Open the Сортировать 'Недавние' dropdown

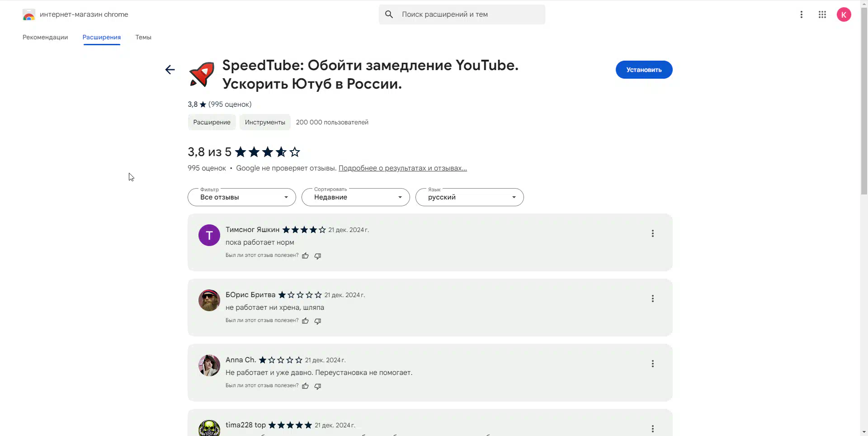[356, 197]
